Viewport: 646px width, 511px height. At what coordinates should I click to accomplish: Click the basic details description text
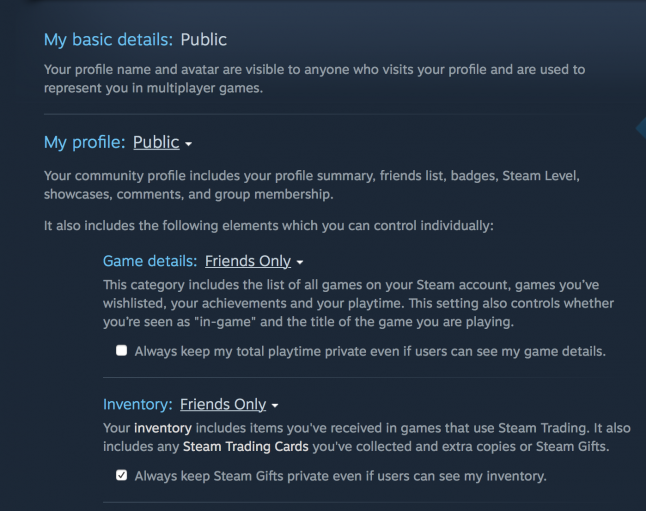[x=314, y=78]
